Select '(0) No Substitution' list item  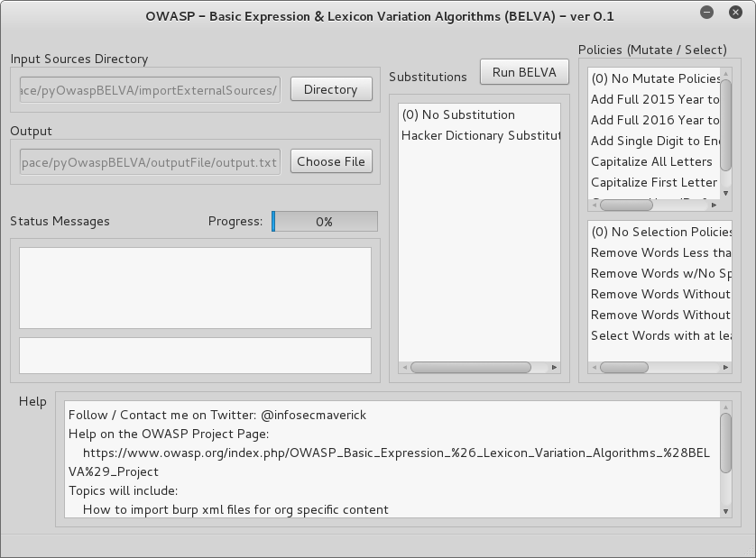coord(458,114)
